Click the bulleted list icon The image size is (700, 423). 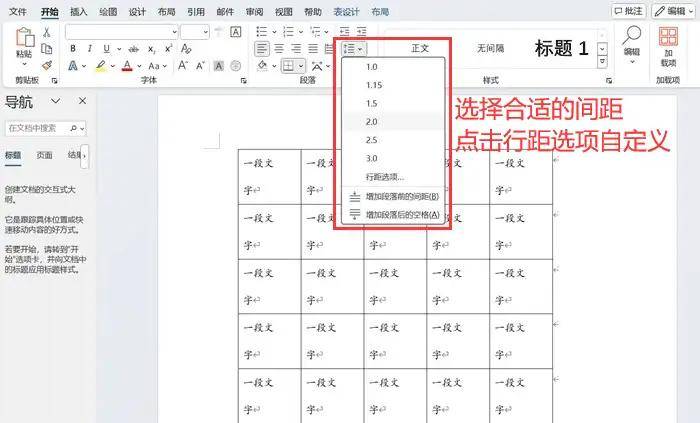tap(262, 32)
